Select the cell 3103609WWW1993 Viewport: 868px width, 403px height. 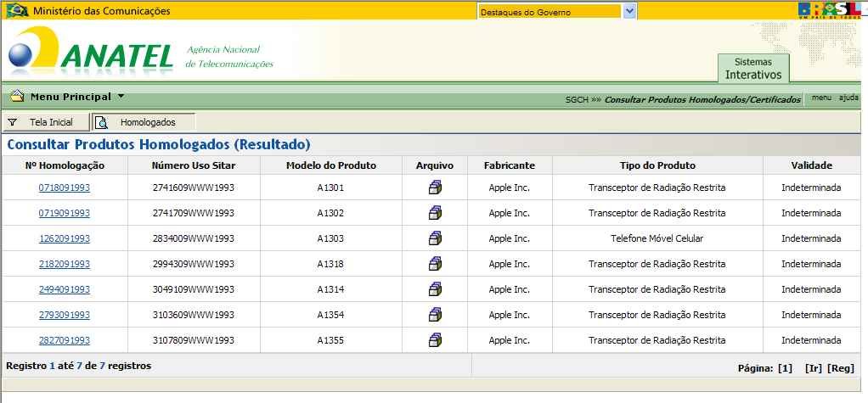[x=194, y=315]
